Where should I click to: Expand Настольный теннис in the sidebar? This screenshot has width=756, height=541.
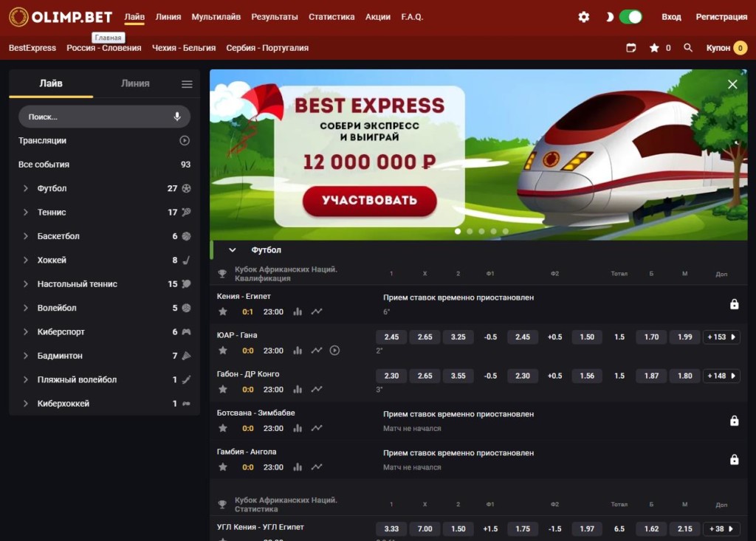coord(26,284)
